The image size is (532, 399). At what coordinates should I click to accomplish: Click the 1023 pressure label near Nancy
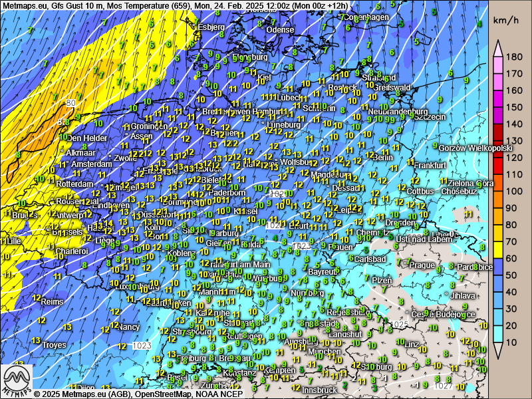141,346
